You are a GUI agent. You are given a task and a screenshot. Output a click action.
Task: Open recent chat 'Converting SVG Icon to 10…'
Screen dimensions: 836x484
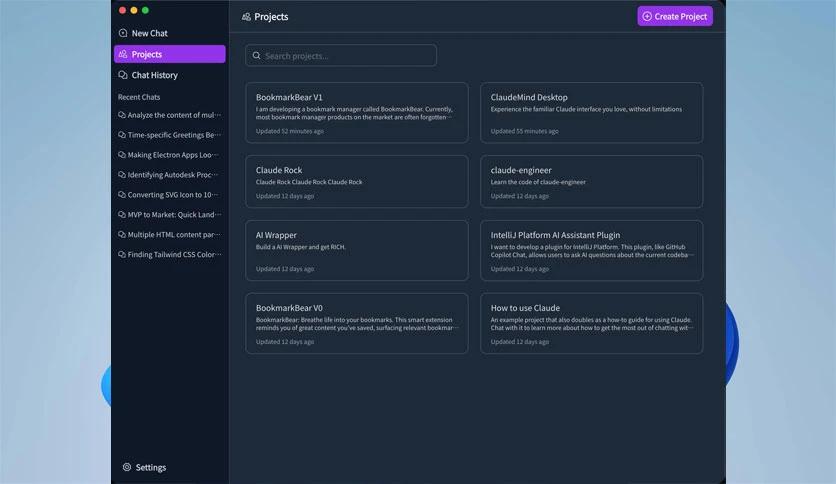(170, 195)
